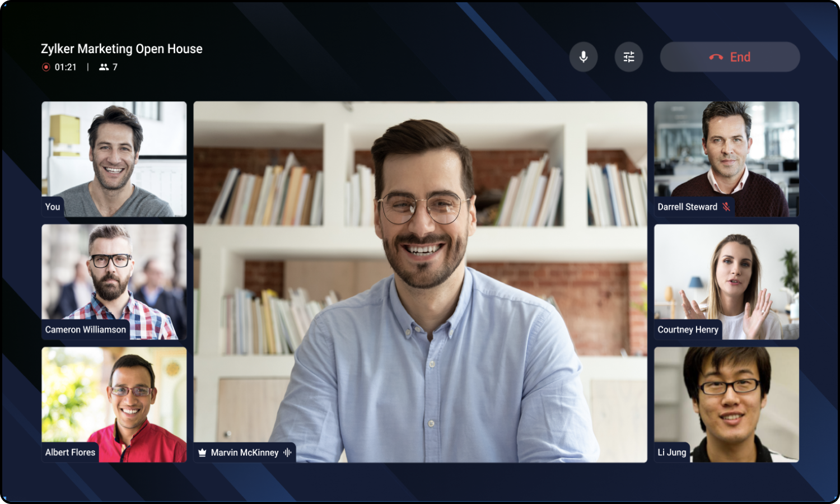
Task: Click the You name label
Action: tap(53, 207)
